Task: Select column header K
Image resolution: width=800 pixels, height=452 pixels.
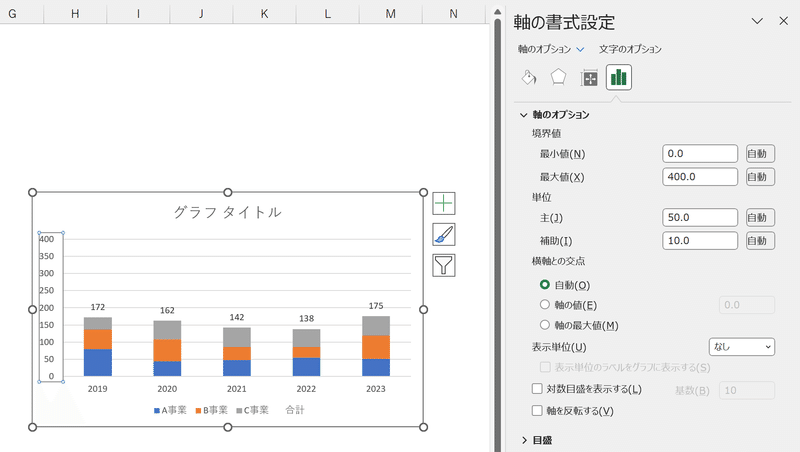Action: click(x=264, y=14)
